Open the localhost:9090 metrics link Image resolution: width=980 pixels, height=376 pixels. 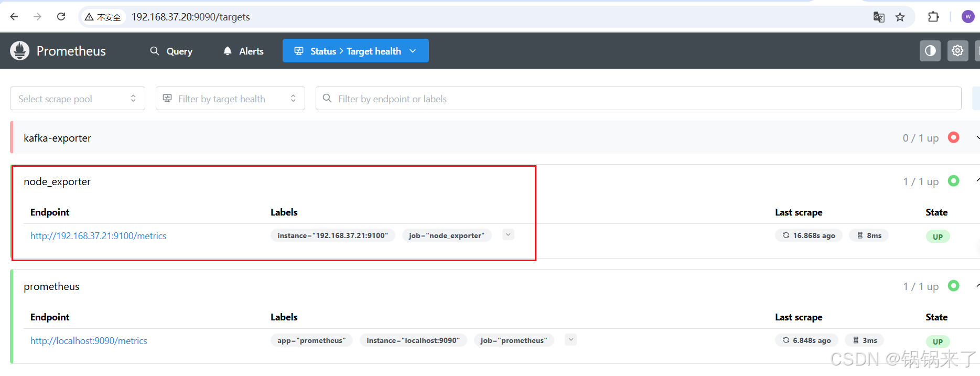click(x=89, y=341)
